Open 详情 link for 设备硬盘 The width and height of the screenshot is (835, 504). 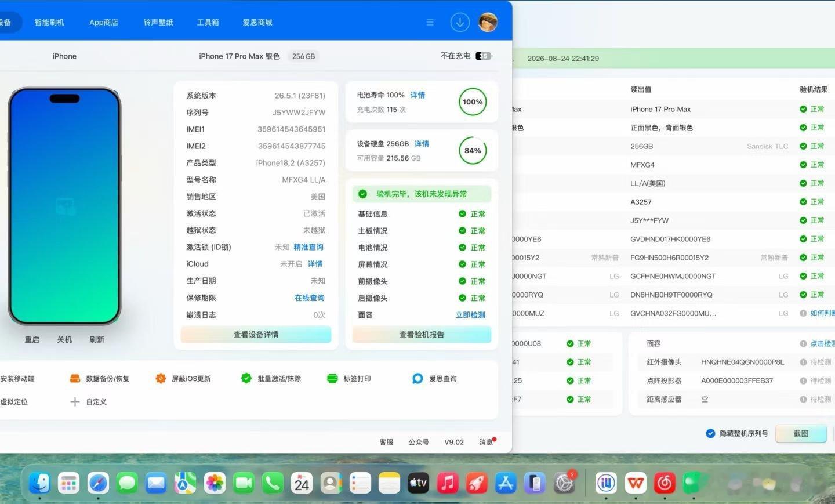pyautogui.click(x=422, y=144)
